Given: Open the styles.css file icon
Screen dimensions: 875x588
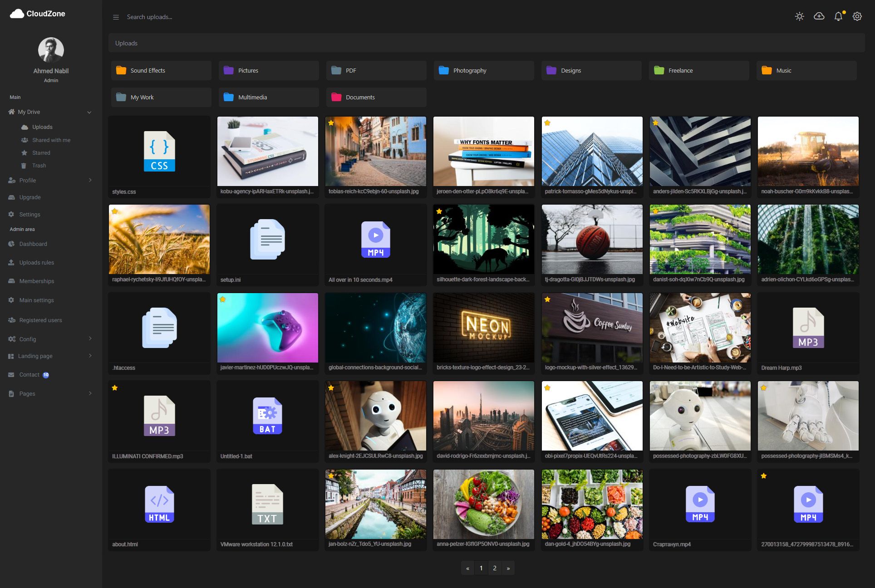Looking at the screenshot, I should coord(159,152).
